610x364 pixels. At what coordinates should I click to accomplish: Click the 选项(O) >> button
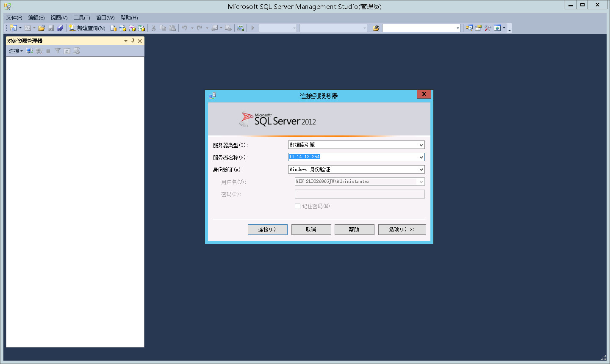[402, 229]
